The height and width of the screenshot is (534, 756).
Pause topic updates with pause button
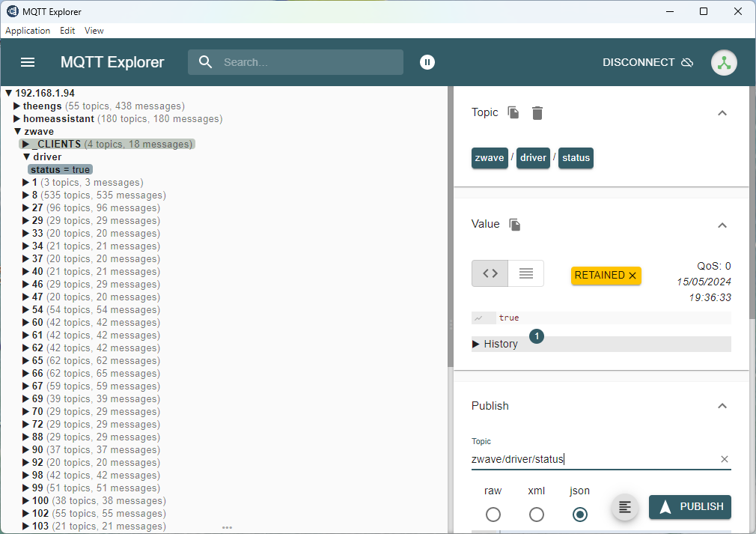pyautogui.click(x=427, y=62)
